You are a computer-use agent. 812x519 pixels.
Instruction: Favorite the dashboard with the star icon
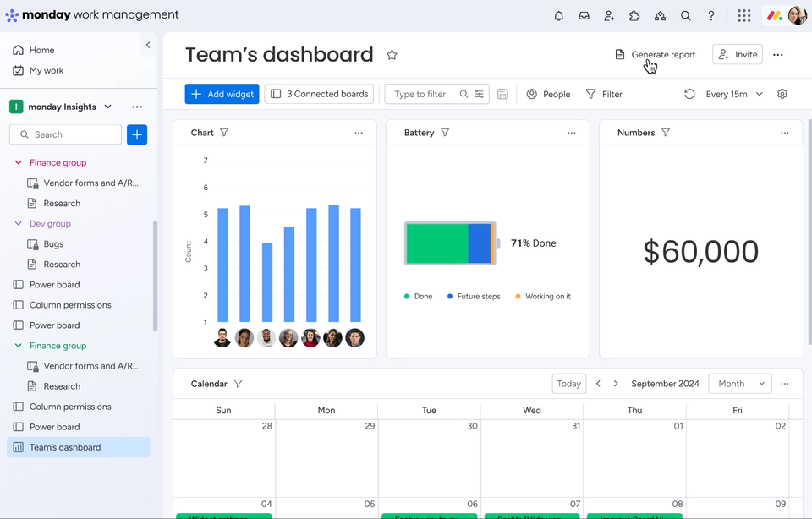pyautogui.click(x=392, y=55)
